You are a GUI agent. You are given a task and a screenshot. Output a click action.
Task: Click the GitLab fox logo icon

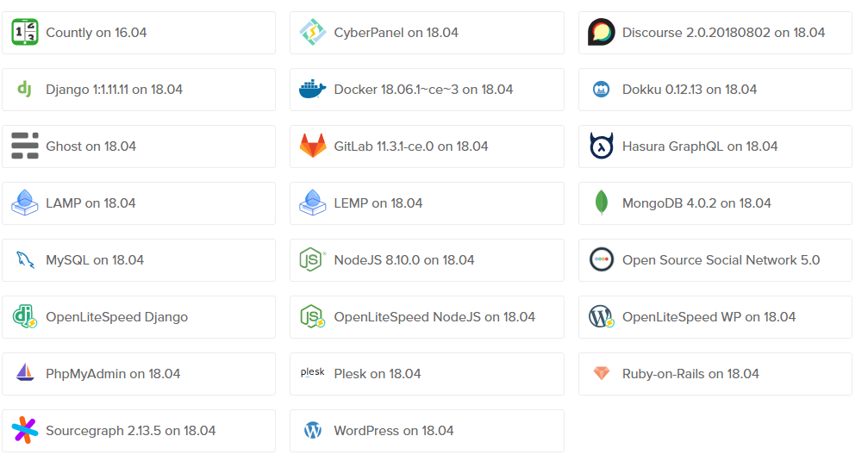(x=313, y=146)
